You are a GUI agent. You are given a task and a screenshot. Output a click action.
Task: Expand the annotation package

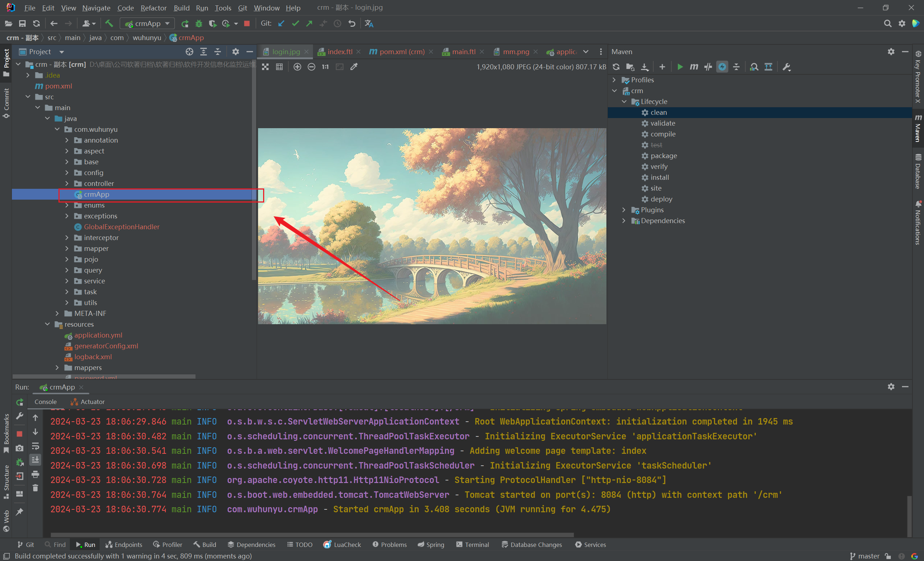point(67,140)
